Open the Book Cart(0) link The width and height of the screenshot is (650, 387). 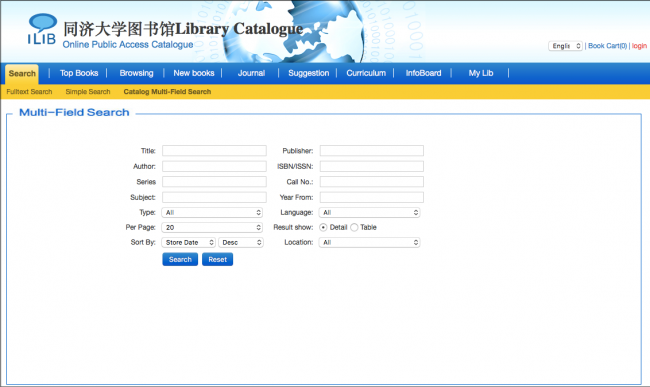coord(607,46)
